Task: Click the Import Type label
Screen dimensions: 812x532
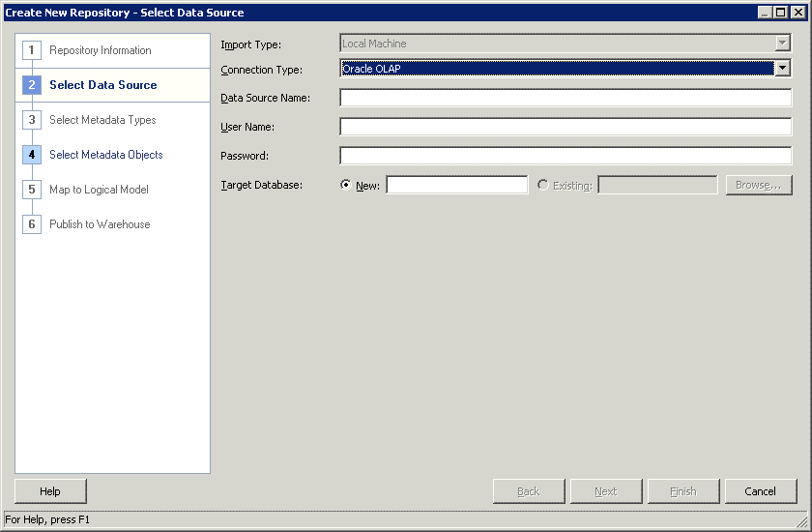Action: pos(250,44)
